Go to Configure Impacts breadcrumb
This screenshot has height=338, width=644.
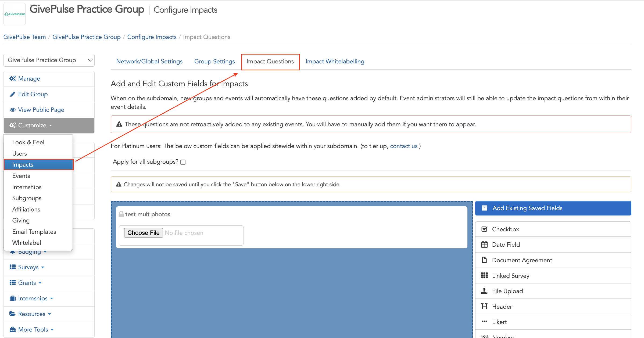152,37
